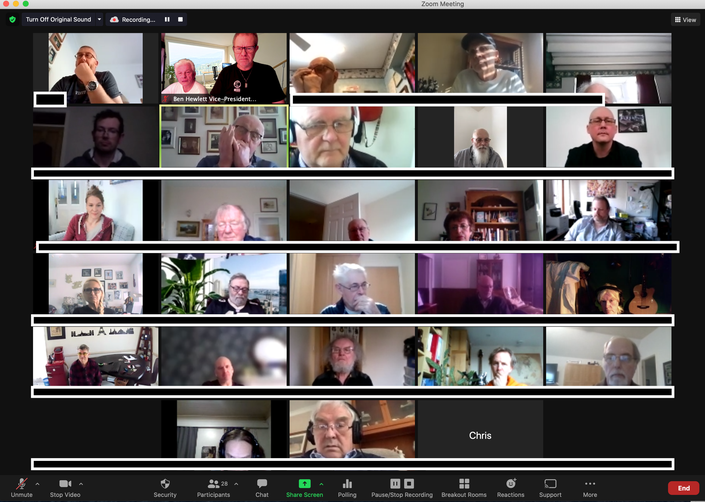This screenshot has height=502, width=705.
Task: Stop recording using the top bar stop icon
Action: (x=180, y=19)
